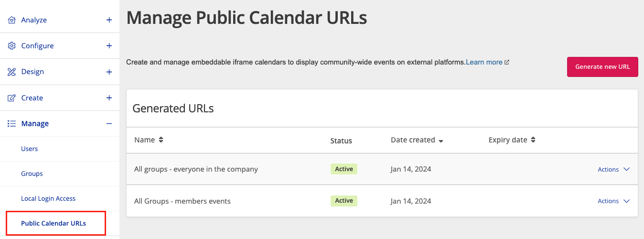
Task: Expand the Design section with plus
Action: pyautogui.click(x=109, y=72)
